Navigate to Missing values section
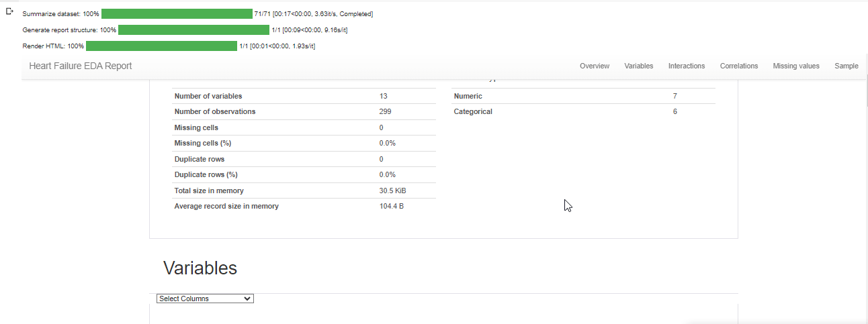This screenshot has width=868, height=324. (796, 66)
